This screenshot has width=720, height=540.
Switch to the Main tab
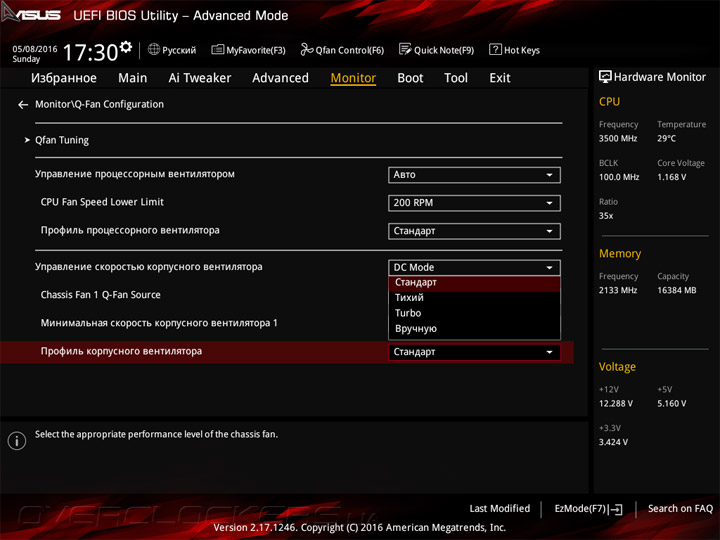133,78
